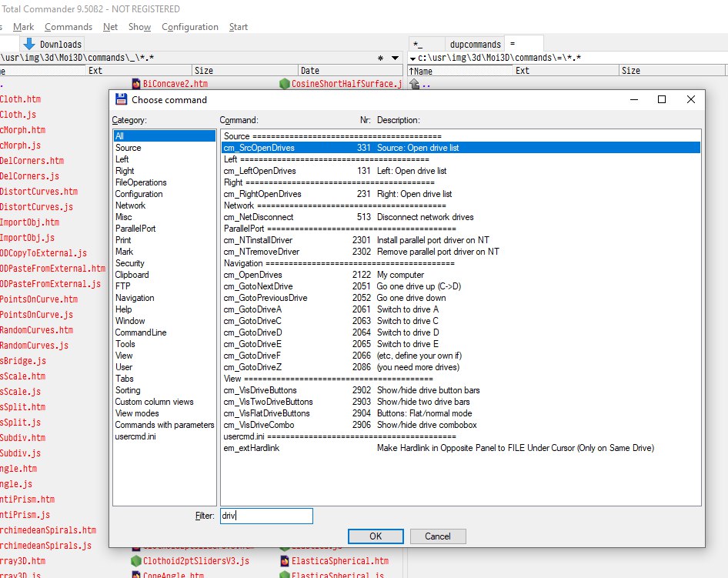Select the usercmd.ini category
728x578 pixels.
pyautogui.click(x=165, y=436)
